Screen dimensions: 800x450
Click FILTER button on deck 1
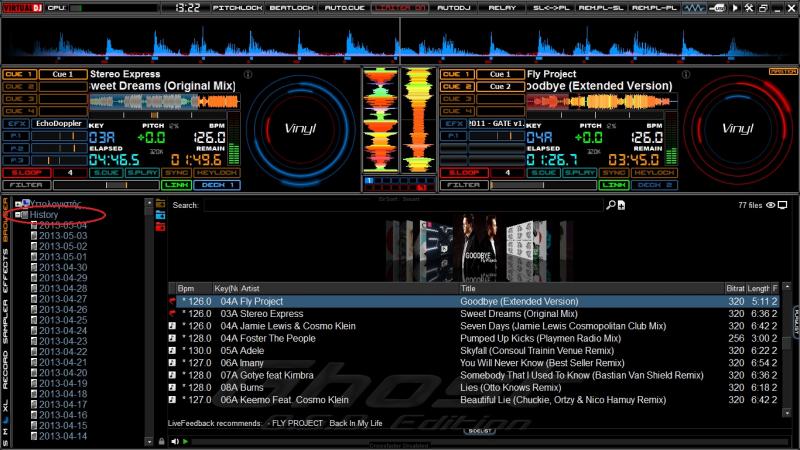pyautogui.click(x=26, y=185)
